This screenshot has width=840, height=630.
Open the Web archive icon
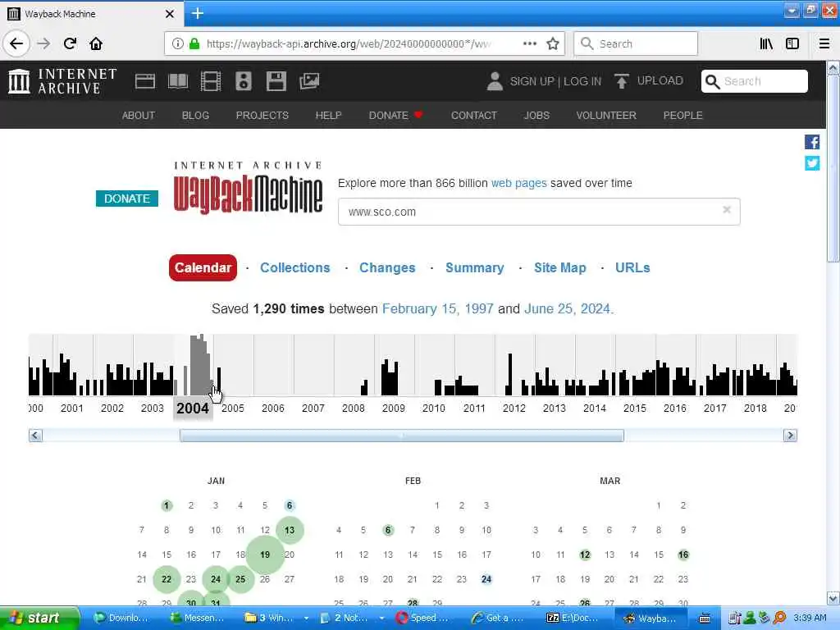(144, 81)
